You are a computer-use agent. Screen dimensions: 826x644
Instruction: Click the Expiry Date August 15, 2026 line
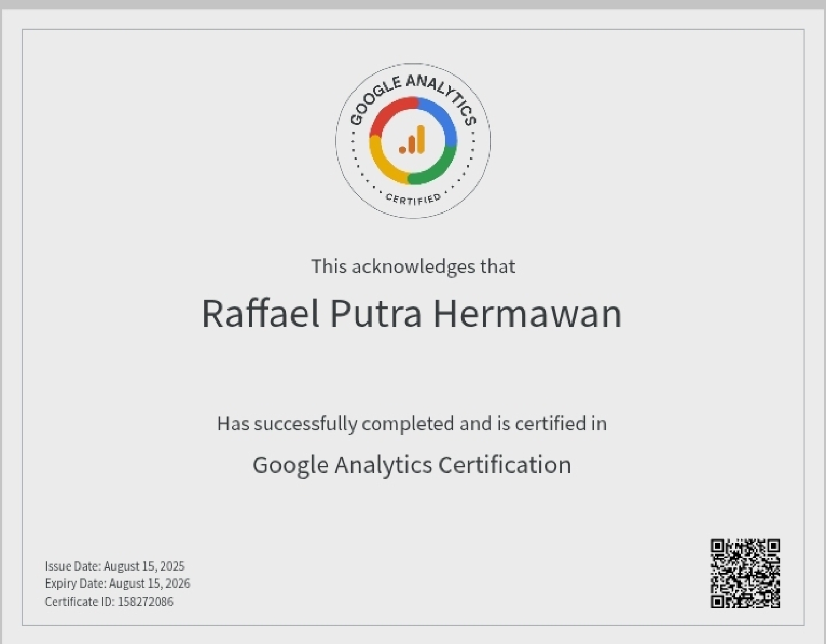pos(118,583)
